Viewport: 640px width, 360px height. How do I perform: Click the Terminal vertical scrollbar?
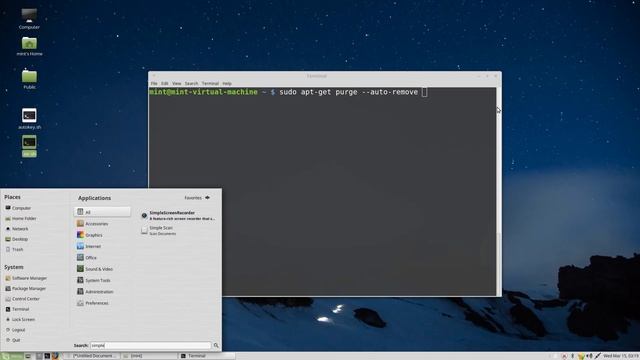pos(499,191)
